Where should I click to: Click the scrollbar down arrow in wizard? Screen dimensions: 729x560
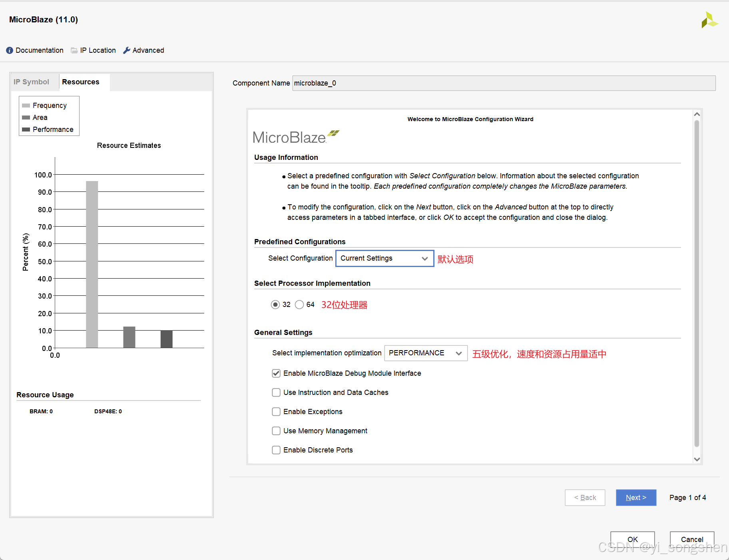click(x=697, y=459)
